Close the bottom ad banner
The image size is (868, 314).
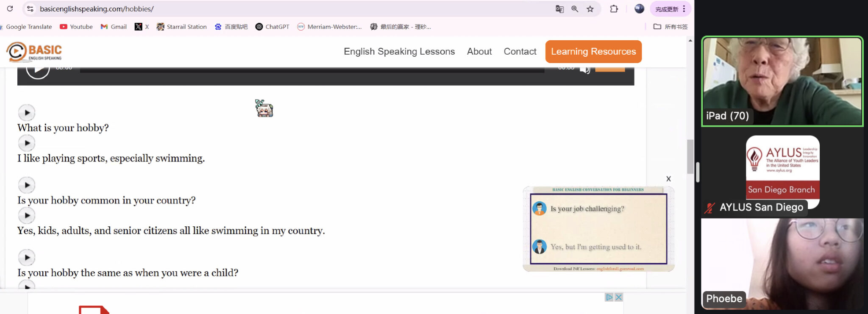coord(619,297)
